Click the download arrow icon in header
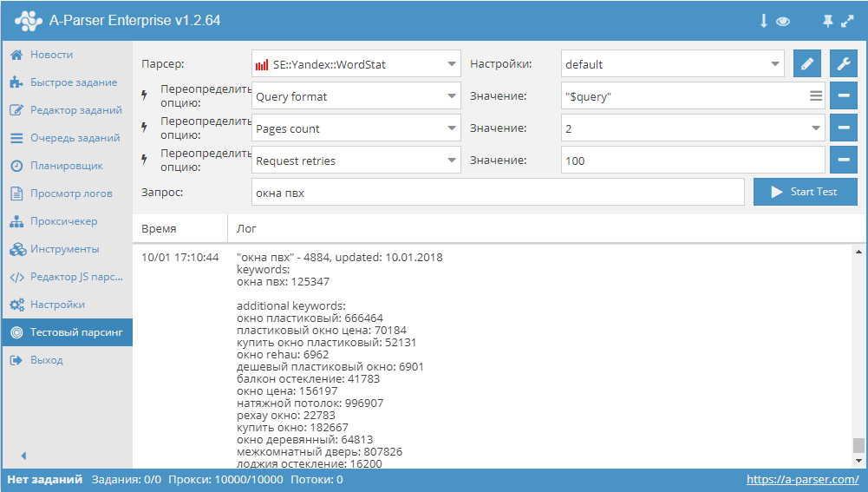The height and width of the screenshot is (492, 868). pos(763,21)
